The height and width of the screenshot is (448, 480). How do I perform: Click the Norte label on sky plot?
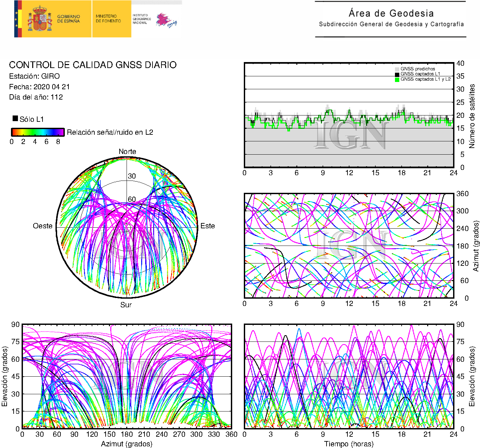tap(127, 152)
